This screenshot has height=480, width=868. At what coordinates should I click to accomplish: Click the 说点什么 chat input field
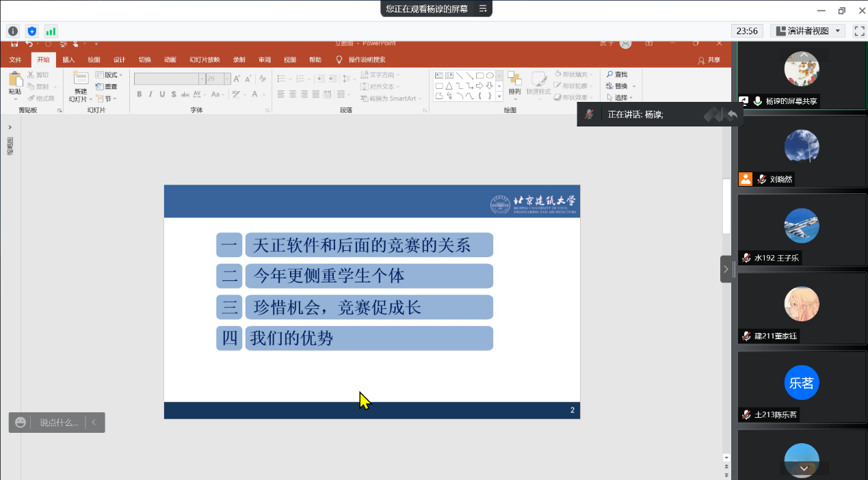click(59, 423)
